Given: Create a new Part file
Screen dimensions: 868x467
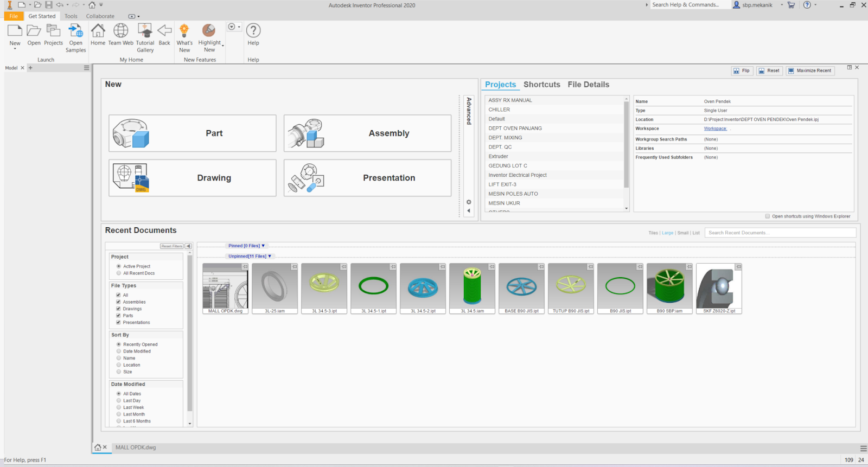Looking at the screenshot, I should click(193, 133).
